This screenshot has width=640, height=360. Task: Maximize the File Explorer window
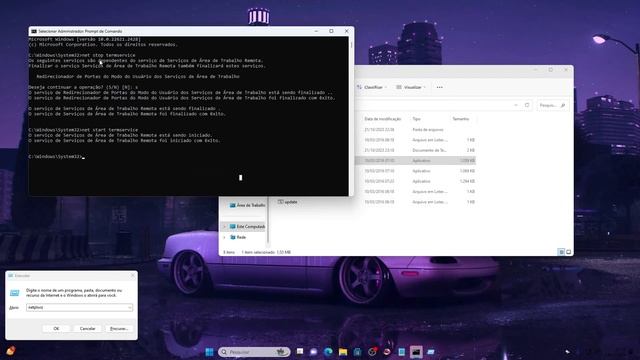(551, 70)
